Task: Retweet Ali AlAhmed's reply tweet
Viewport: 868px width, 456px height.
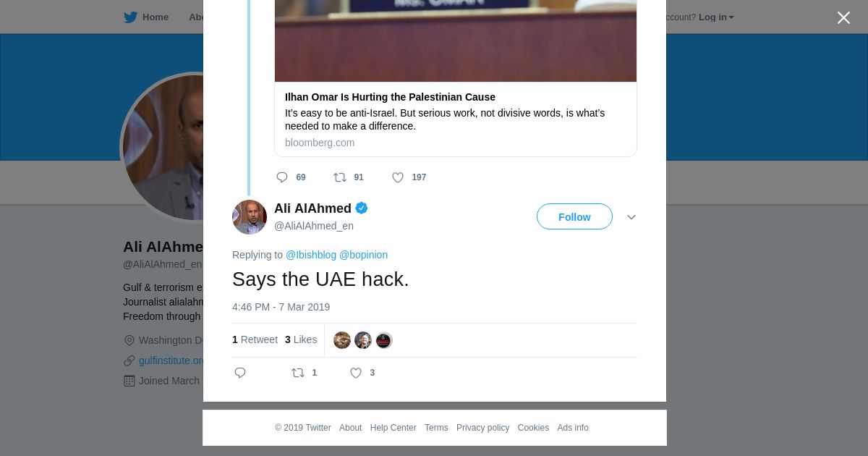Action: [298, 373]
